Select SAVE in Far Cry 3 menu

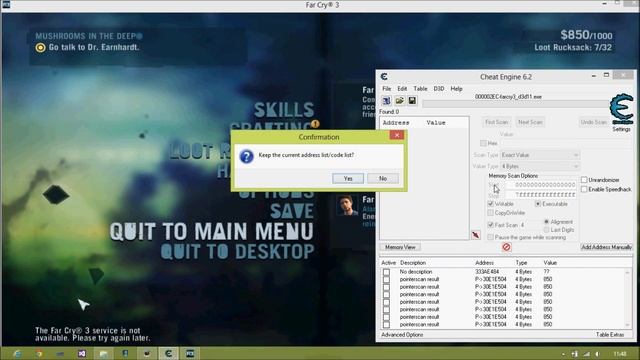tap(292, 211)
